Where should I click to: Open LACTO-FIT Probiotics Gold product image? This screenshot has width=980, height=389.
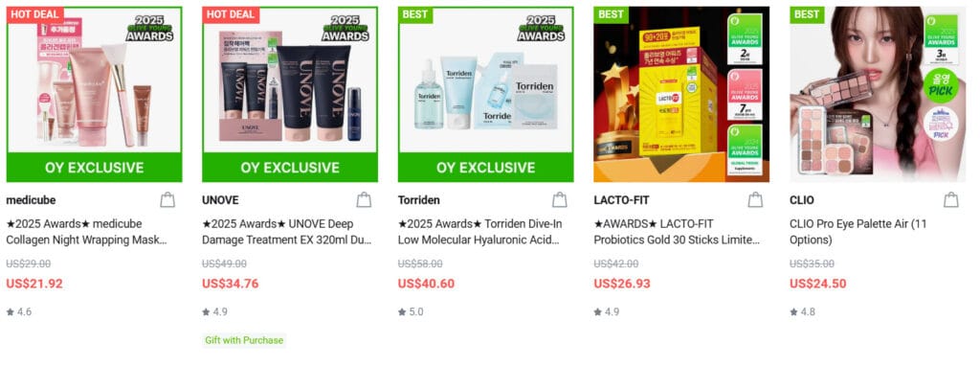coord(681,95)
